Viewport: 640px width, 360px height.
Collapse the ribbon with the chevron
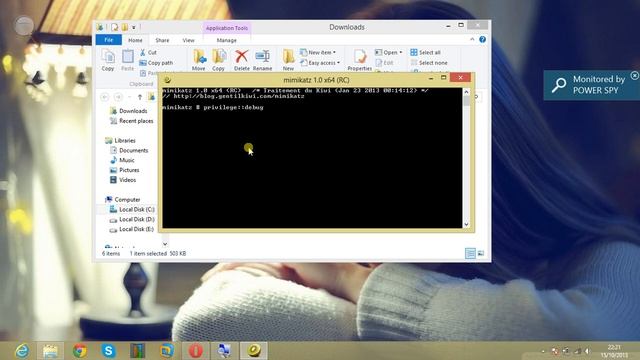[x=472, y=40]
